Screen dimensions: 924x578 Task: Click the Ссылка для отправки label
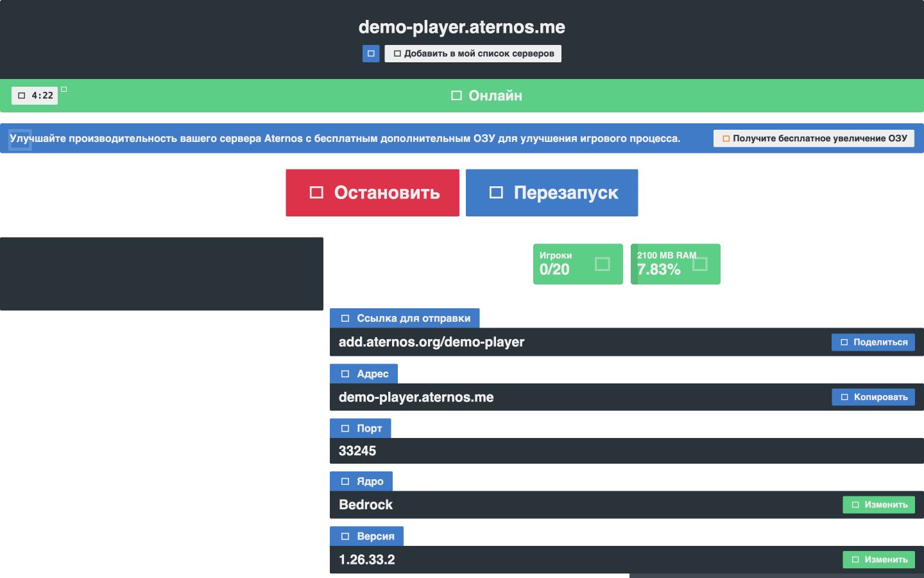[x=405, y=318]
